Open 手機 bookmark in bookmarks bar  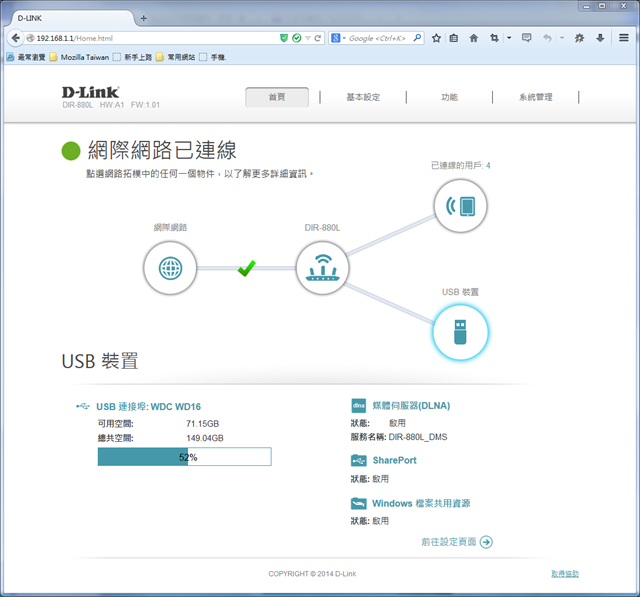click(213, 57)
